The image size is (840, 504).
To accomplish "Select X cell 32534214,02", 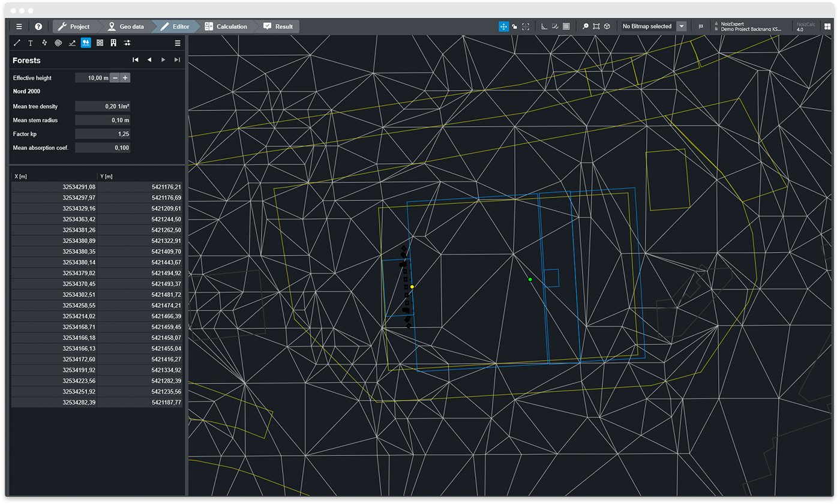I will click(x=55, y=317).
